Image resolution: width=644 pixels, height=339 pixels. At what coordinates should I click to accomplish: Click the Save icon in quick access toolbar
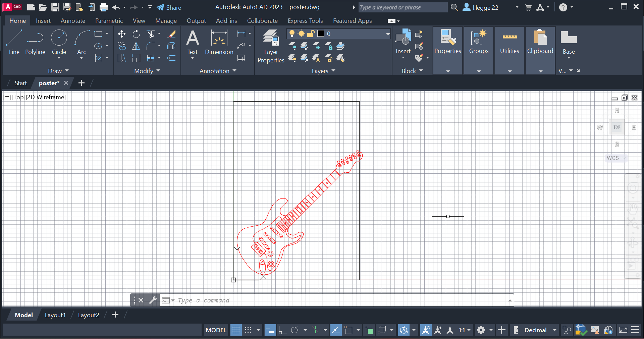pyautogui.click(x=55, y=7)
